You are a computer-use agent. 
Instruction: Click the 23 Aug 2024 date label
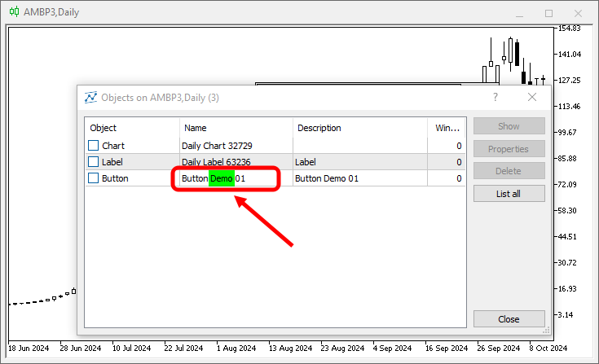[342, 348]
